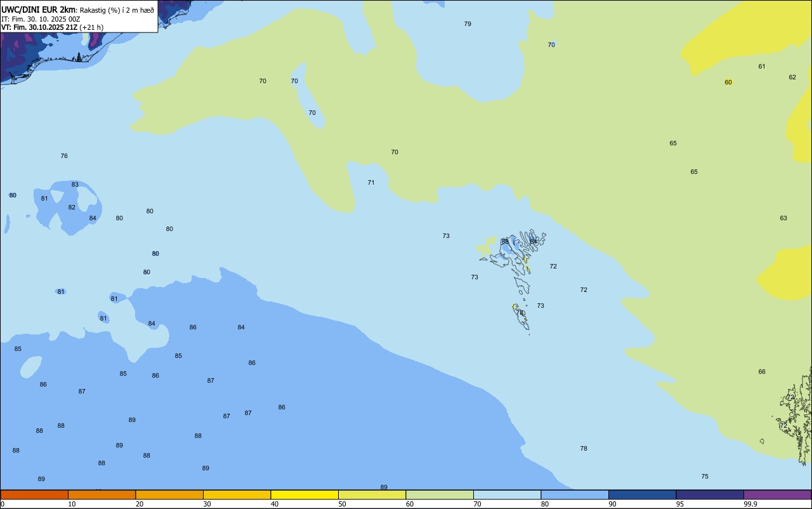Click the dark blue 90–95 legend swatch

click(642, 494)
